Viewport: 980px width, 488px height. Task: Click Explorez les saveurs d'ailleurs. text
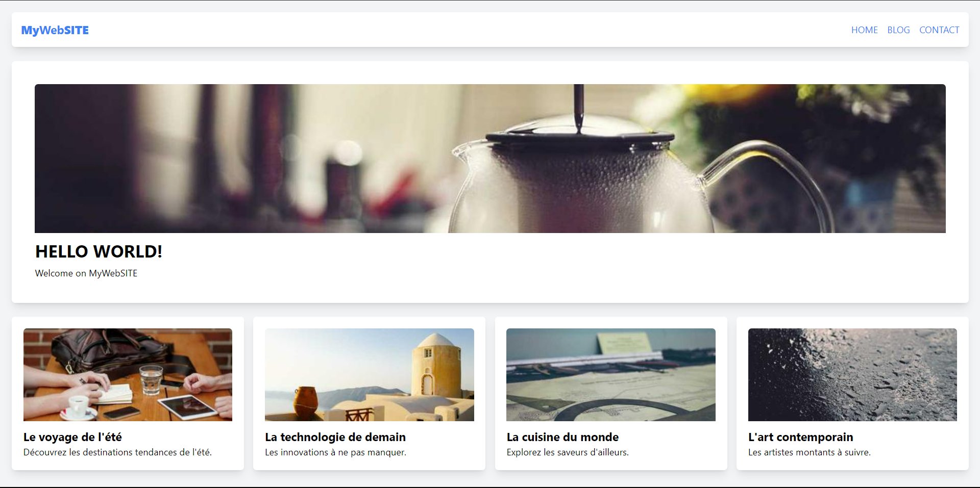pyautogui.click(x=568, y=452)
